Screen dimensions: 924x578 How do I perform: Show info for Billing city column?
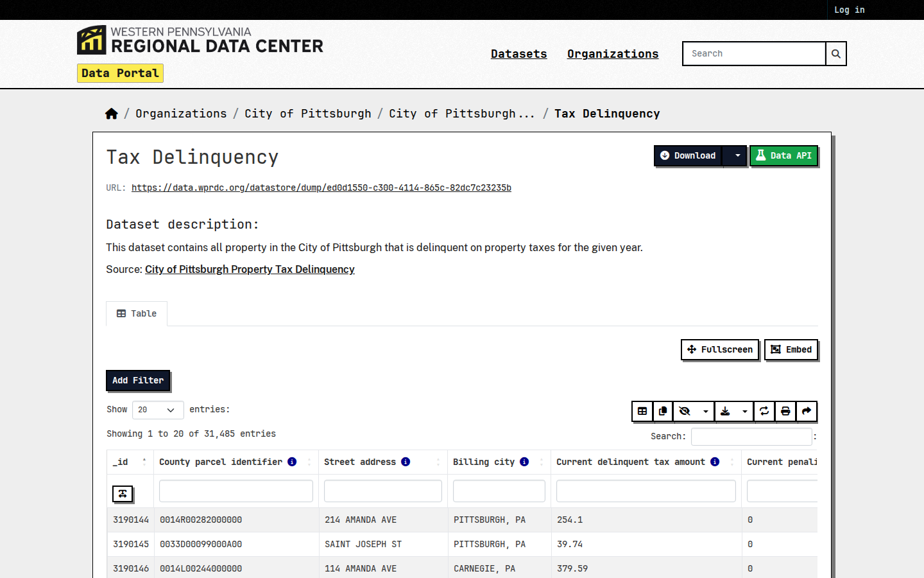[524, 462]
